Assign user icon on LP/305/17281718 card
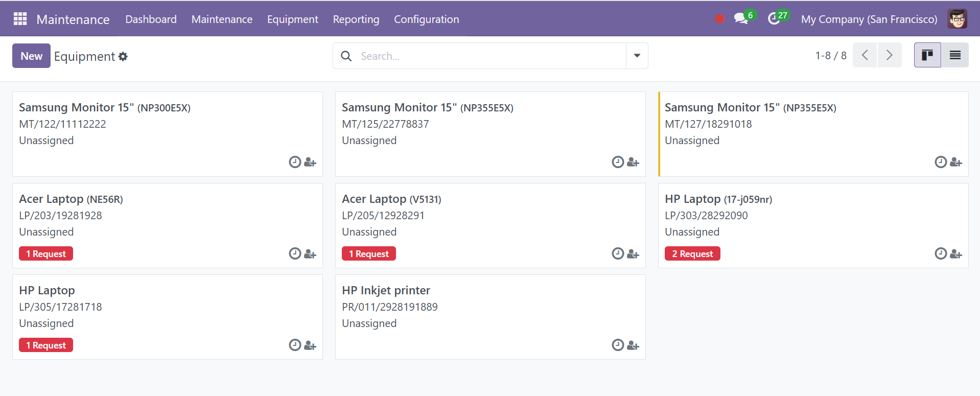980x396 pixels. point(310,345)
